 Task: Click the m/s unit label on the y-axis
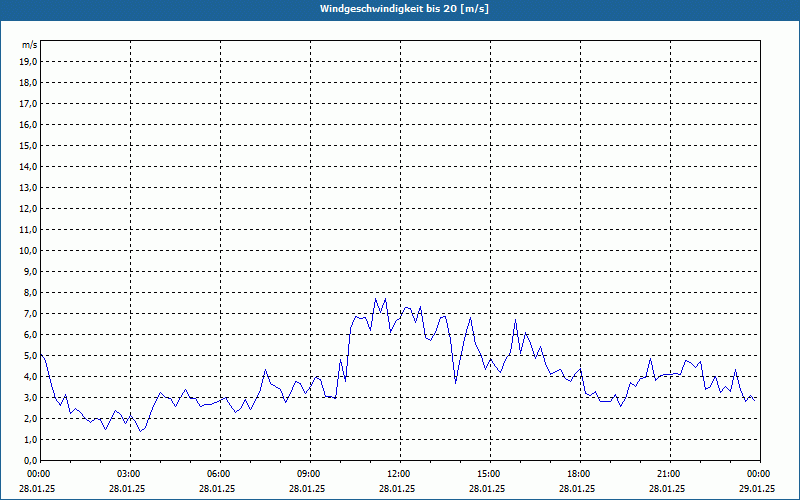(x=30, y=46)
